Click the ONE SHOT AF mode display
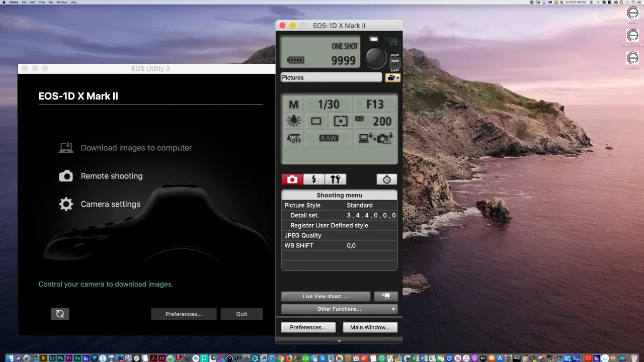Screen dimensions: 644x362 pyautogui.click(x=345, y=46)
